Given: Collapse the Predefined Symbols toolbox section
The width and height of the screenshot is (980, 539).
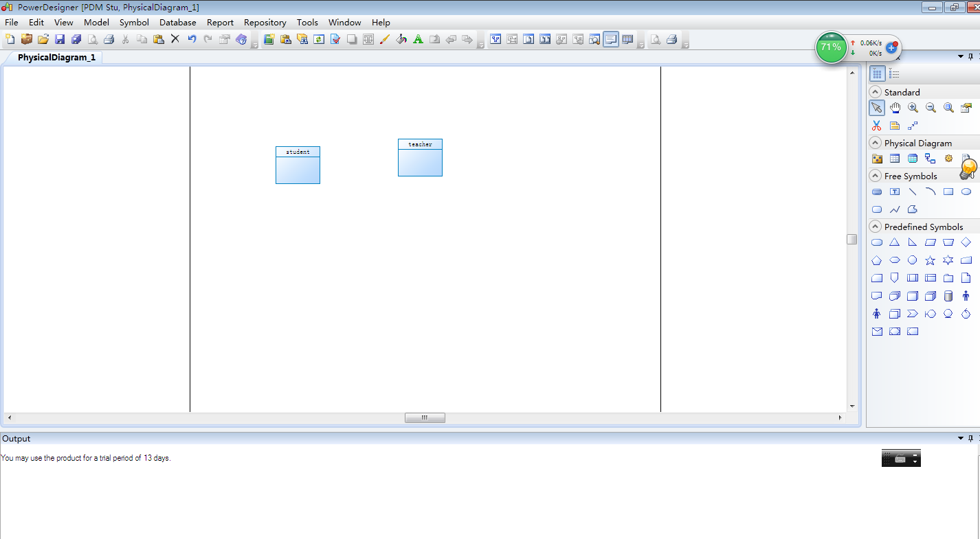Looking at the screenshot, I should click(x=876, y=227).
